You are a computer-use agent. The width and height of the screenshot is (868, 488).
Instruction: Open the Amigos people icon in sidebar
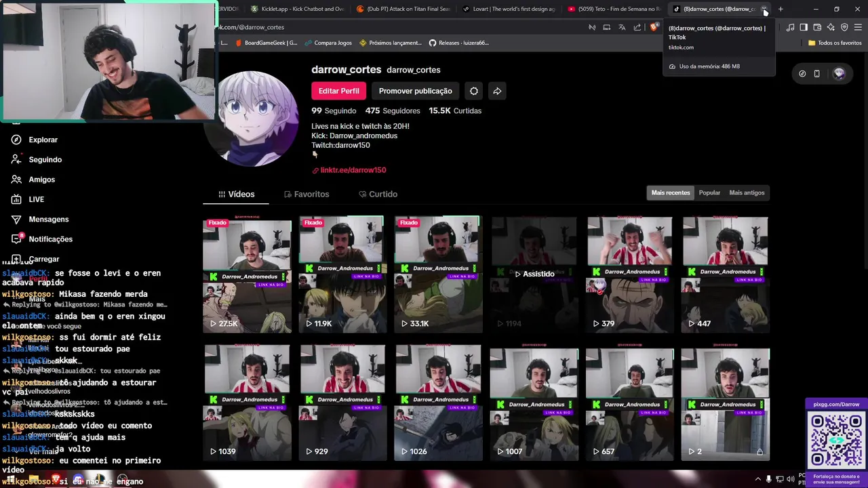pyautogui.click(x=16, y=180)
